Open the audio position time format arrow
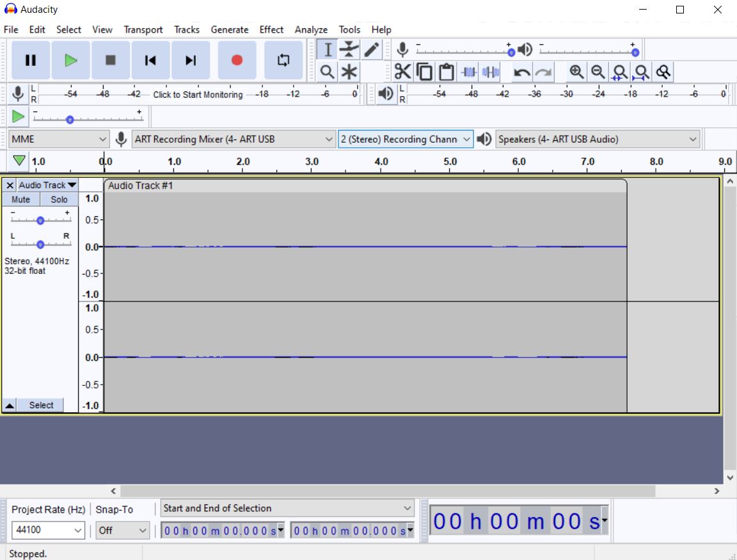The width and height of the screenshot is (737, 560). [x=605, y=520]
